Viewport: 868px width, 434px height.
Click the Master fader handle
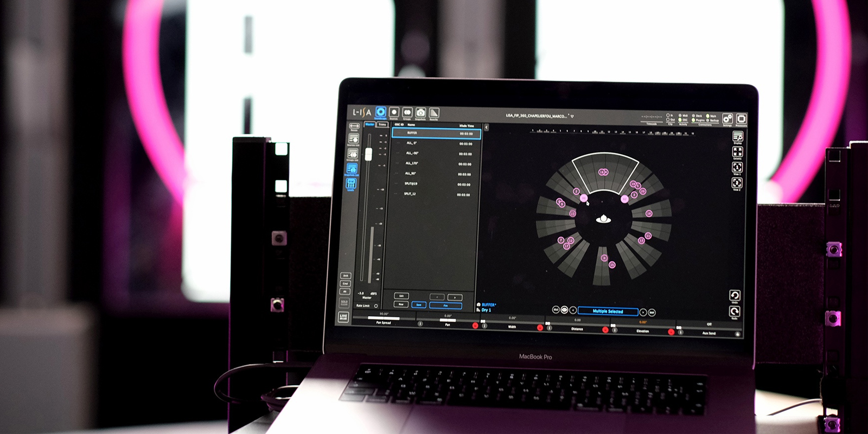(368, 155)
